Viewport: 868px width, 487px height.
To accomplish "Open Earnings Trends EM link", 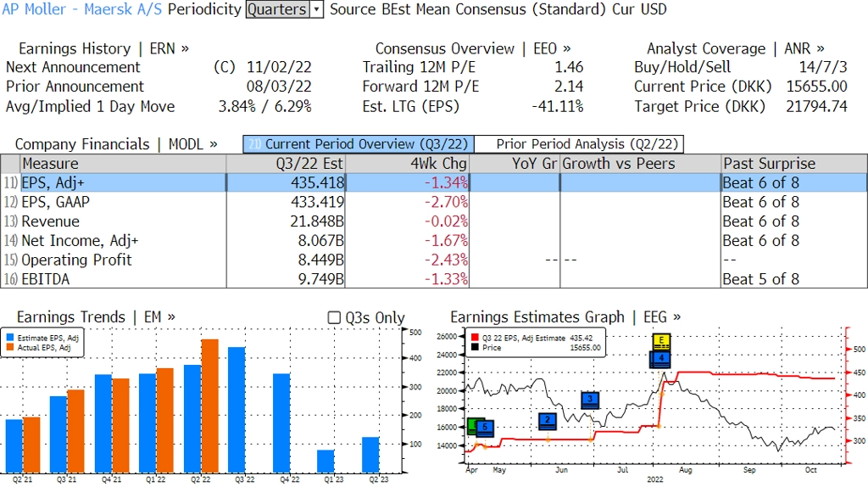I will point(96,317).
